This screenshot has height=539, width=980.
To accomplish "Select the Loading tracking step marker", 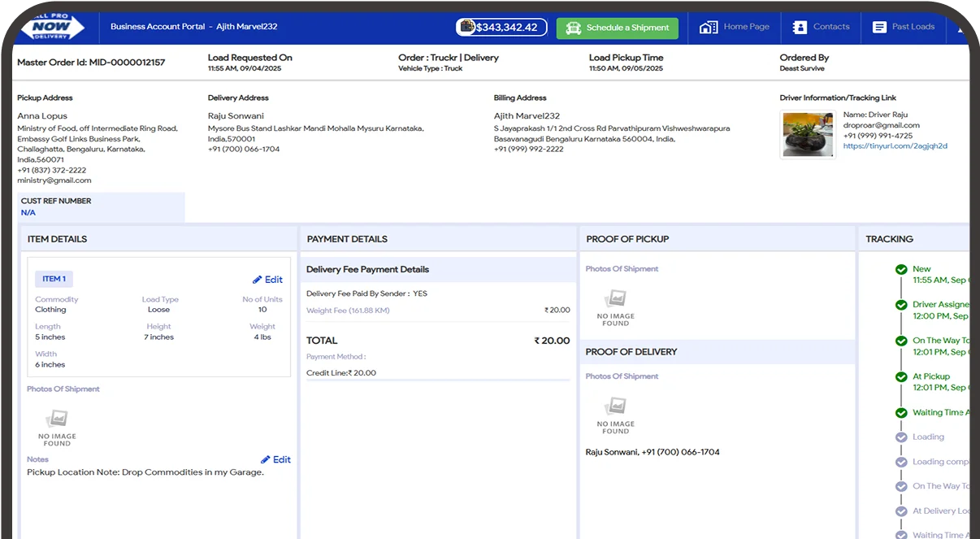I will 901,437.
